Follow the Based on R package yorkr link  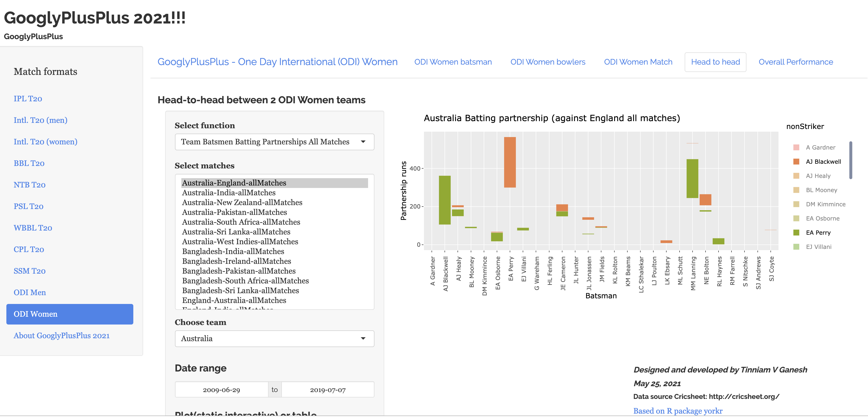point(677,411)
